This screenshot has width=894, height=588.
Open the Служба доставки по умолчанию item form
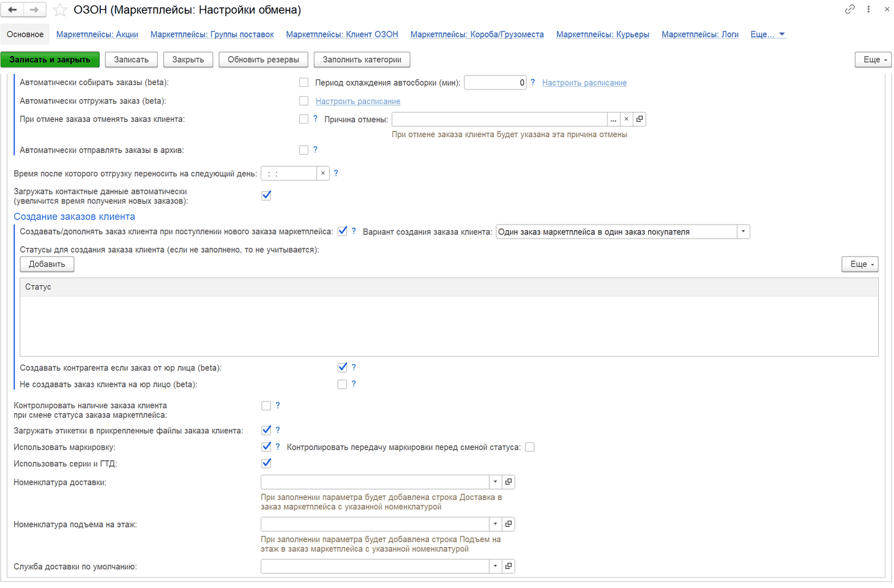click(x=508, y=567)
